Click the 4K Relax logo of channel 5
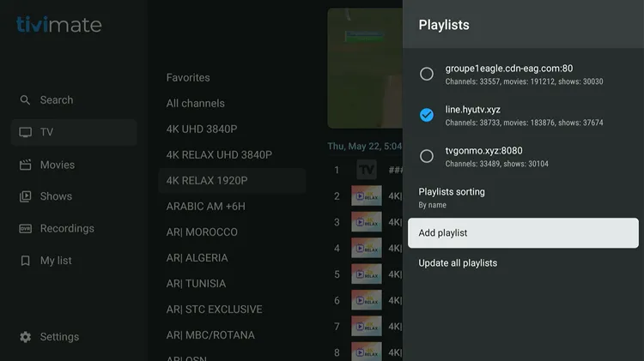 (367, 274)
